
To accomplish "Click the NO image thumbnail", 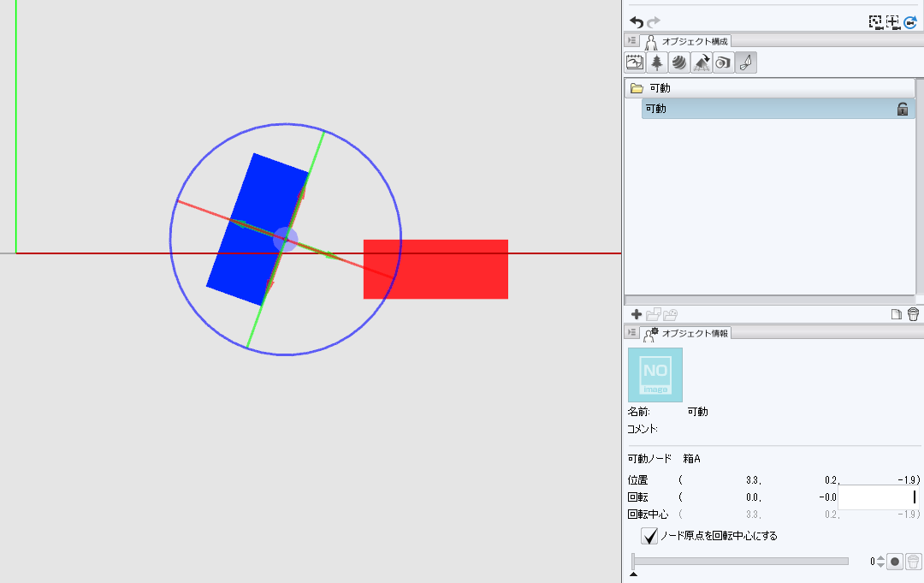I will 655,375.
